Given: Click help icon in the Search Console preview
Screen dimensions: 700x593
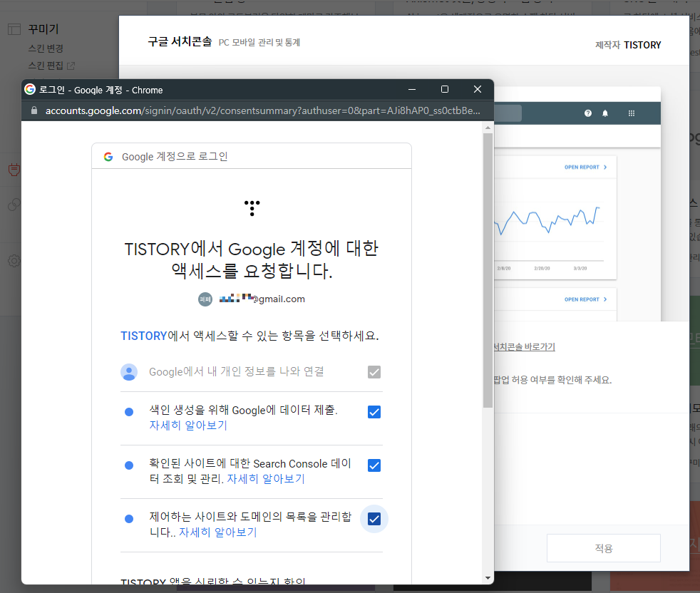Looking at the screenshot, I should click(x=588, y=113).
